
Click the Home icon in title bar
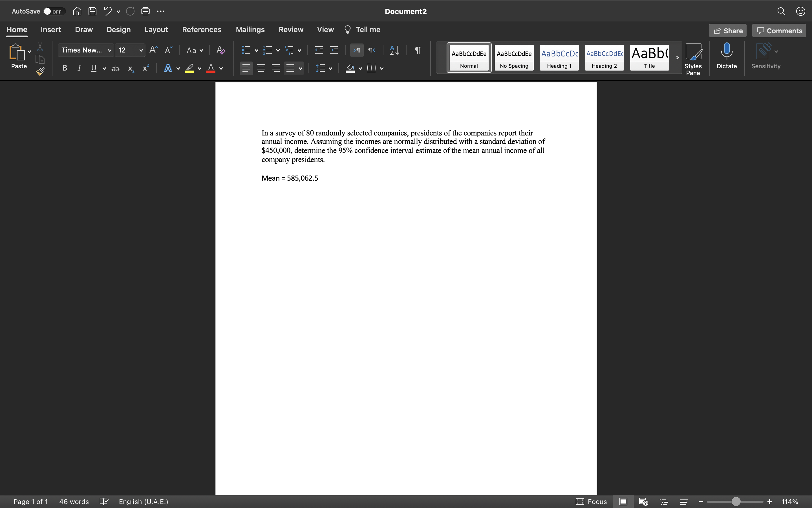coord(77,11)
